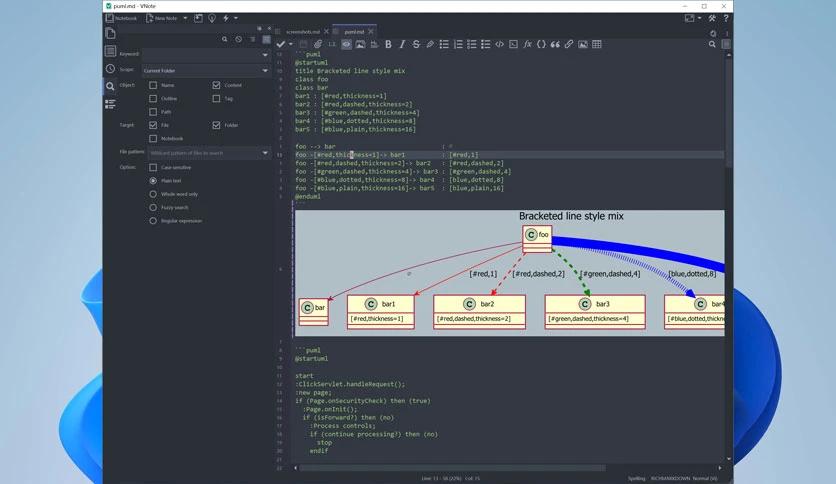836x484 pixels.
Task: Expand dropdown next to lightning bolt icon
Action: click(x=236, y=18)
